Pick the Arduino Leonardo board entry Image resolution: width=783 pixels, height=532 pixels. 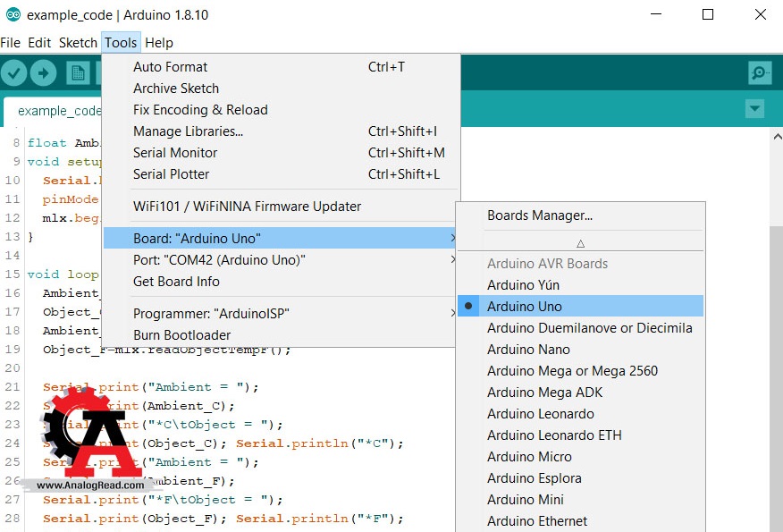[580, 414]
